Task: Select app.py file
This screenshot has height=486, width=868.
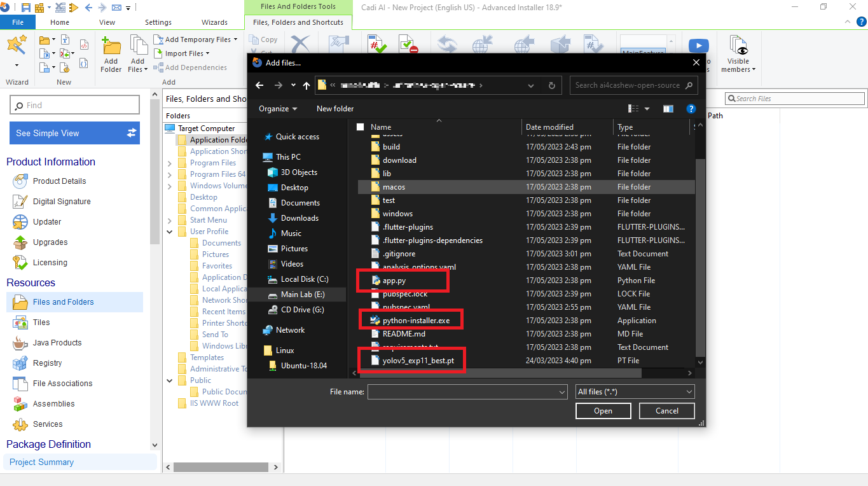Action: coord(394,281)
